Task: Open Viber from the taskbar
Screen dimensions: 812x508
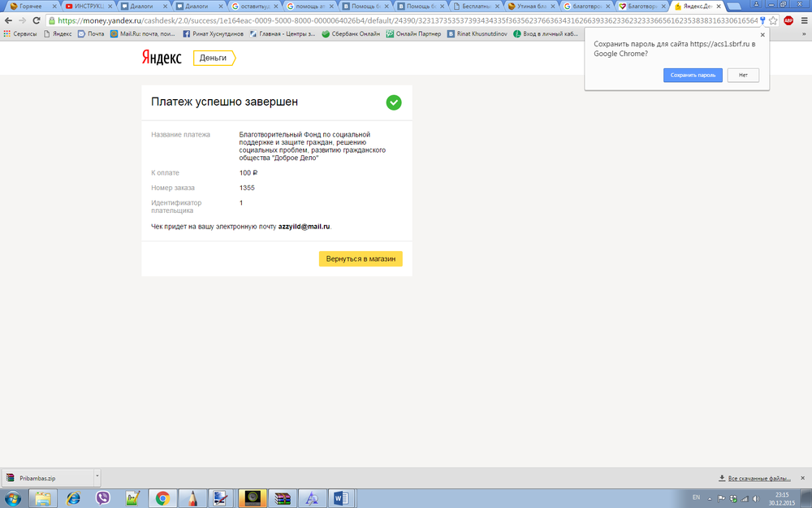Action: [103, 498]
